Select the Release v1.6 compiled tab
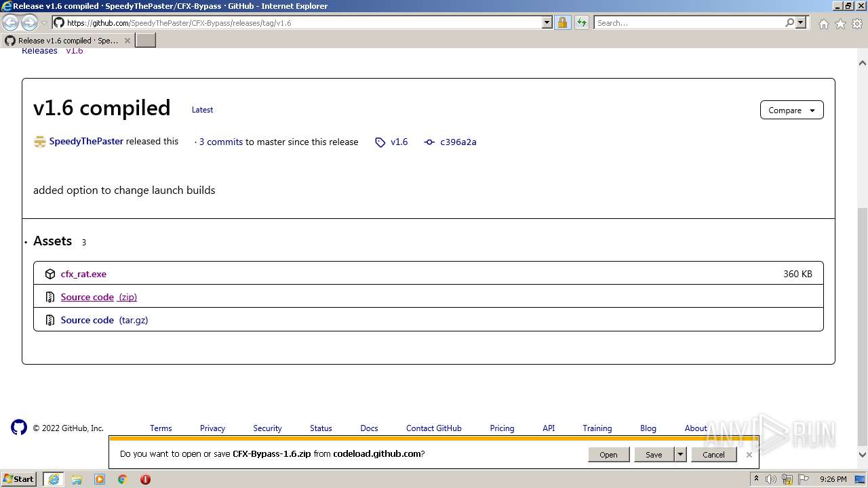 pos(67,41)
